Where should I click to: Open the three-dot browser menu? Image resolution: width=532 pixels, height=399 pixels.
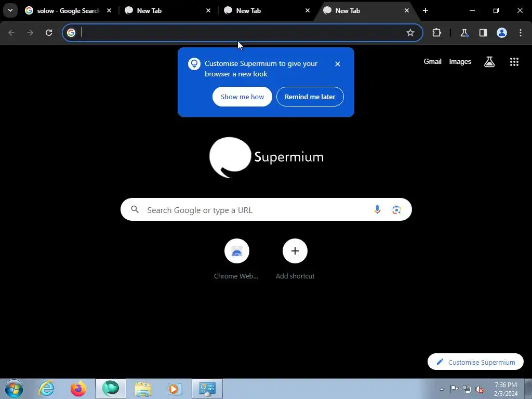click(x=521, y=33)
